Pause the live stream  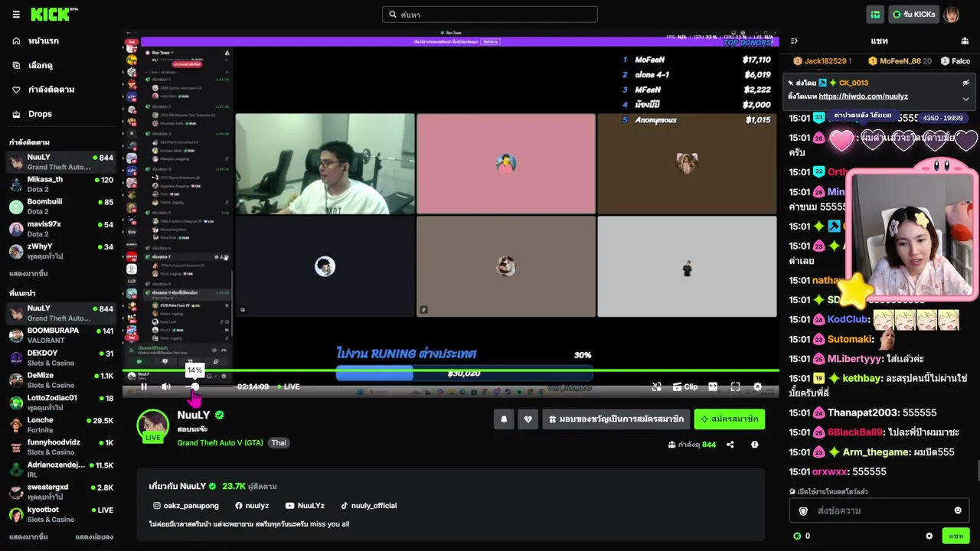pos(143,386)
